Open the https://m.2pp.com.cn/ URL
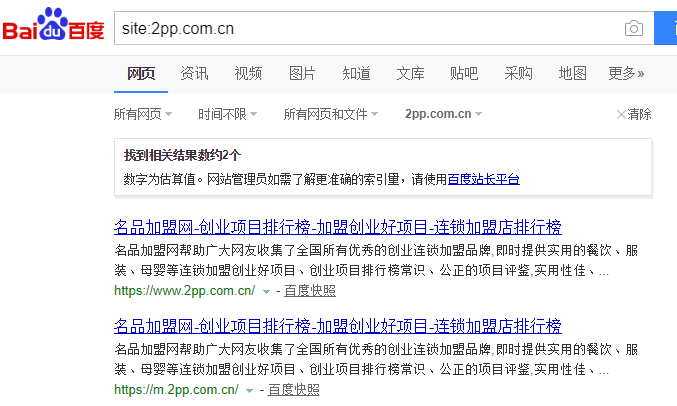The image size is (677, 406). click(176, 390)
